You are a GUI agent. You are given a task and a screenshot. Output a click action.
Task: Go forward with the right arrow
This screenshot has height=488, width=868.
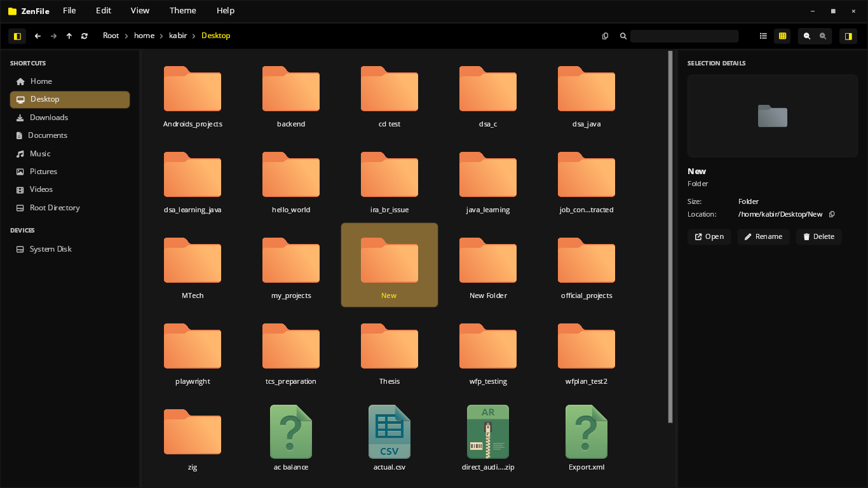click(53, 36)
